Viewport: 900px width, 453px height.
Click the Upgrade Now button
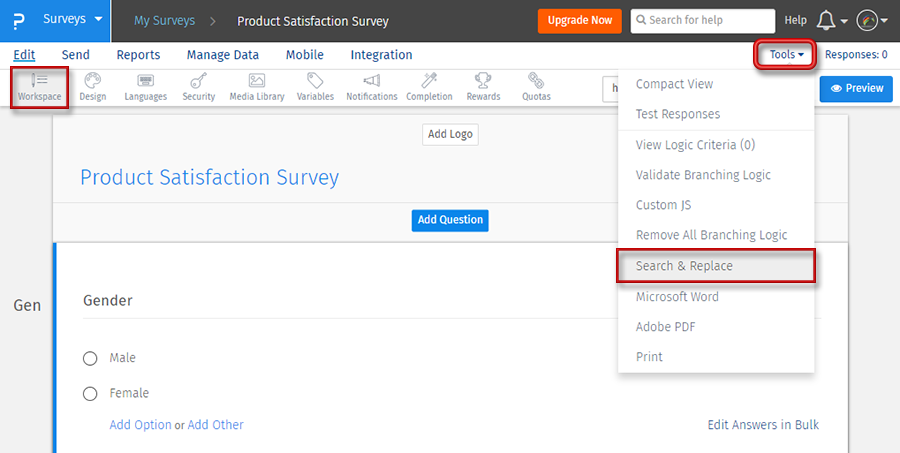[579, 20]
